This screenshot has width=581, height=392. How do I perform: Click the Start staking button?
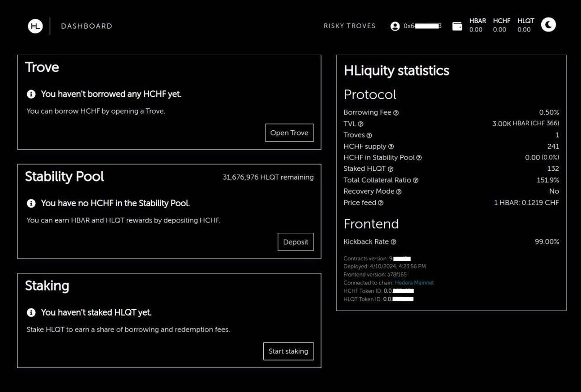[x=289, y=351]
